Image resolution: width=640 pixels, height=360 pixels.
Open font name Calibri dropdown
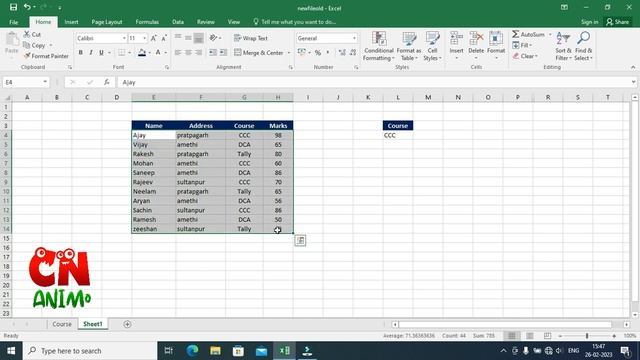(124, 38)
